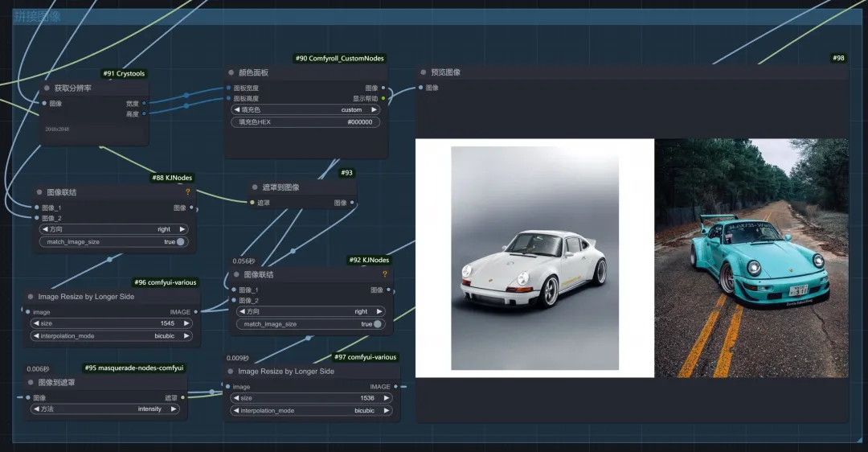Click the 2048x2048 resolution text
The height and width of the screenshot is (452, 868).
pos(57,129)
